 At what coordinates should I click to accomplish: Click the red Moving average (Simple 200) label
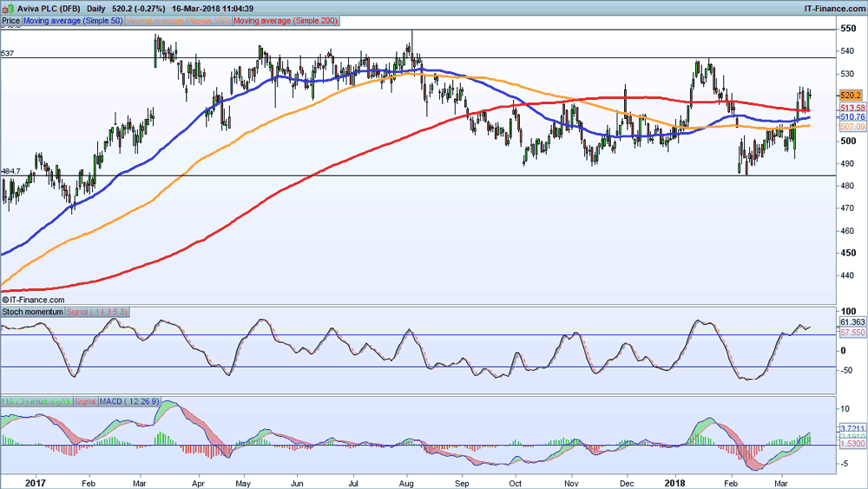click(x=286, y=20)
